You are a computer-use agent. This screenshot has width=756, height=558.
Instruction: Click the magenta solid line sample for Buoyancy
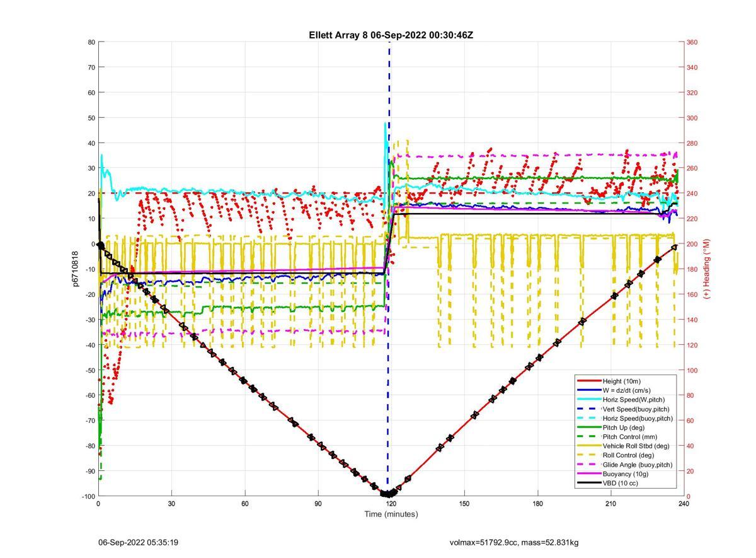tap(588, 474)
